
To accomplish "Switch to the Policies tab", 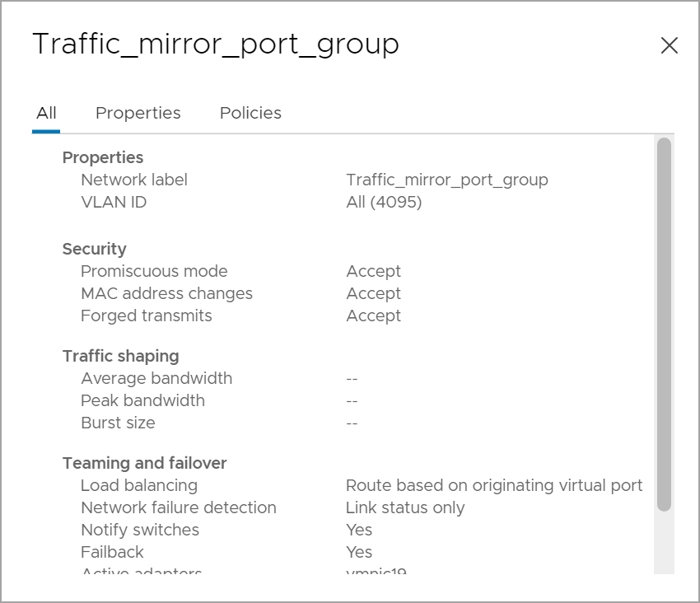I will click(x=250, y=113).
